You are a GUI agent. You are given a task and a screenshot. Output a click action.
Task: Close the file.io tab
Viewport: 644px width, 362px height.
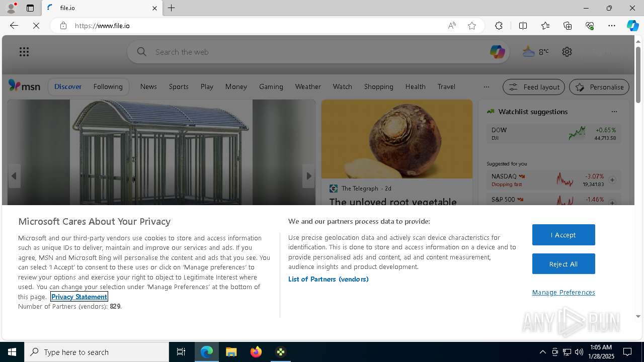(154, 8)
